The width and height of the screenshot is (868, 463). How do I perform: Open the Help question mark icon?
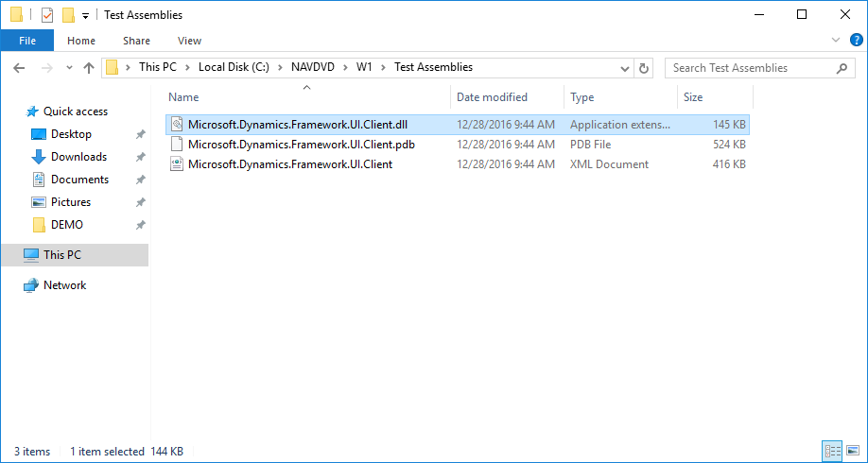(856, 41)
